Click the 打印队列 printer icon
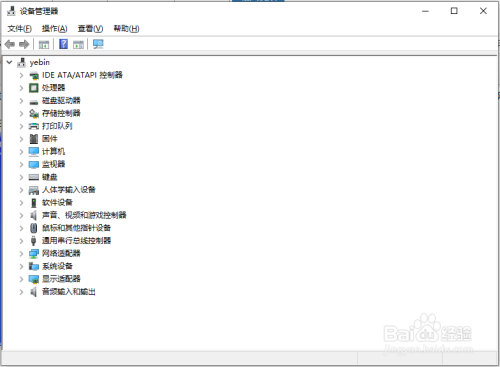Image resolution: width=500 pixels, height=367 pixels. pyautogui.click(x=34, y=126)
